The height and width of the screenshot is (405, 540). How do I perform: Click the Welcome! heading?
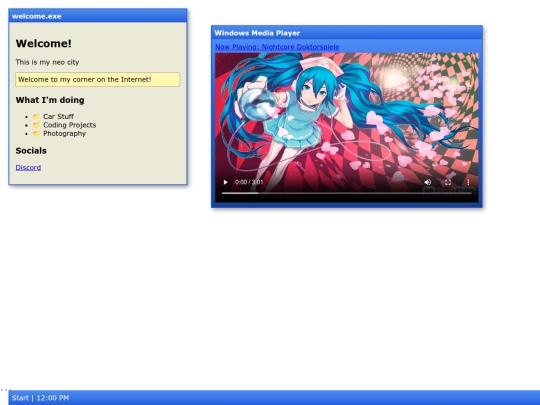pos(44,43)
